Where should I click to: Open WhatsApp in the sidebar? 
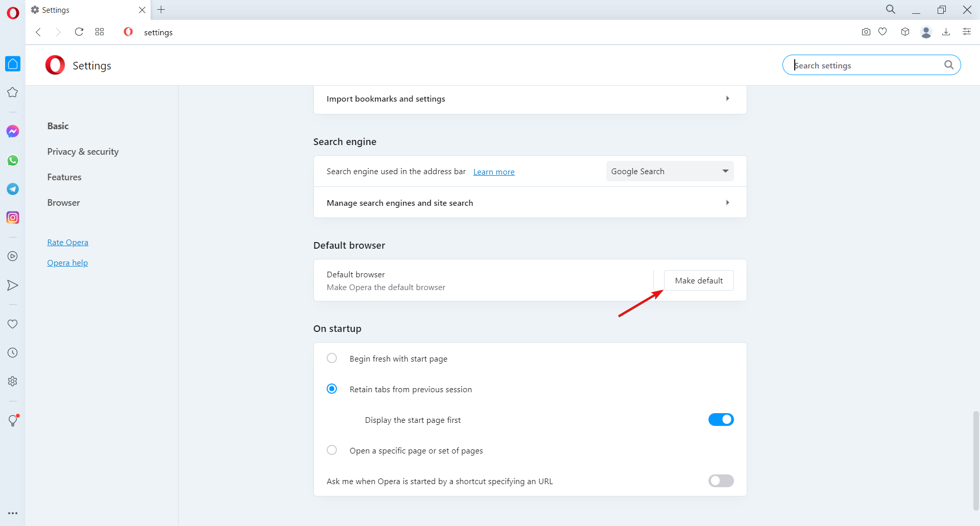pos(13,160)
